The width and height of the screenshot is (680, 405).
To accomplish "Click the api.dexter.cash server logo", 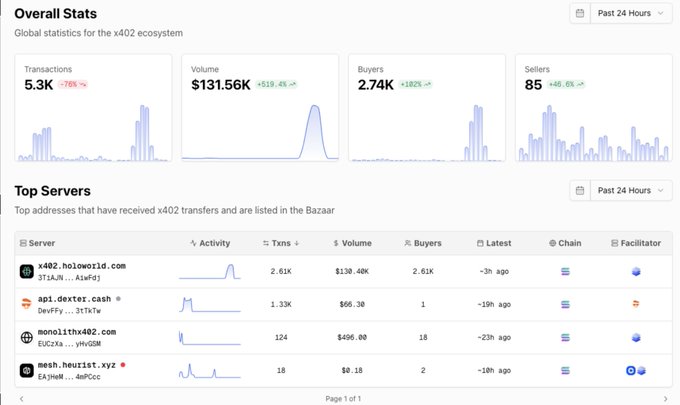I will point(27,304).
